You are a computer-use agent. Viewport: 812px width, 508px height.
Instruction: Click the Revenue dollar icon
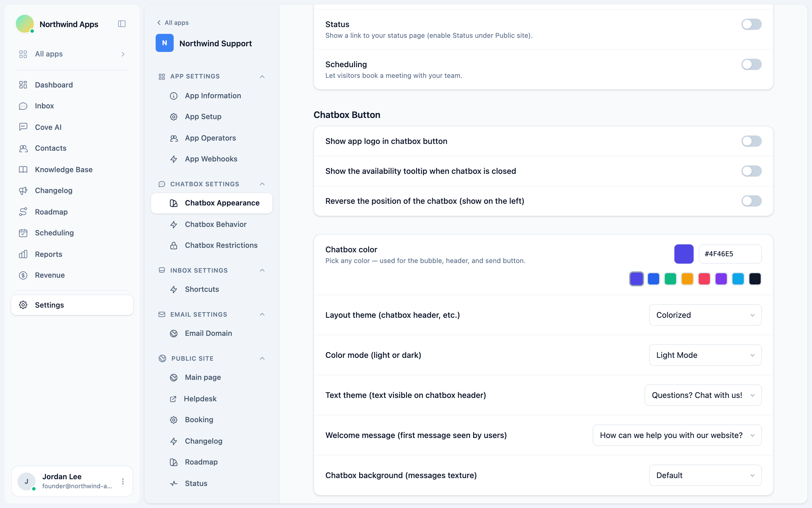pyautogui.click(x=23, y=275)
